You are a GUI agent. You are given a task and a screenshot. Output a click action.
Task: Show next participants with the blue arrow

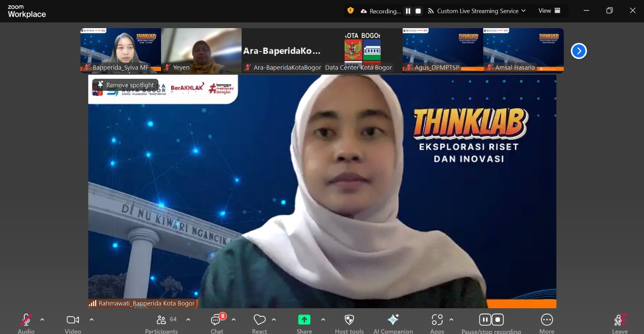[x=579, y=51]
